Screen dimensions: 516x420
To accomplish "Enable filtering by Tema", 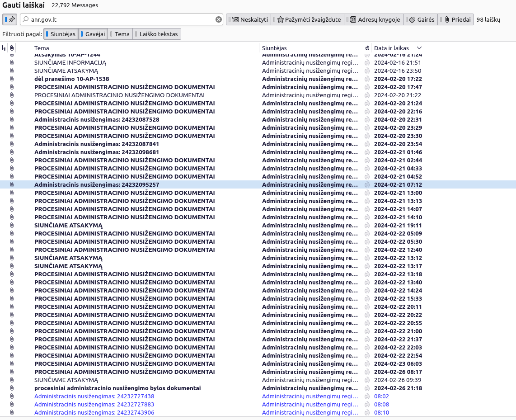I will point(119,34).
